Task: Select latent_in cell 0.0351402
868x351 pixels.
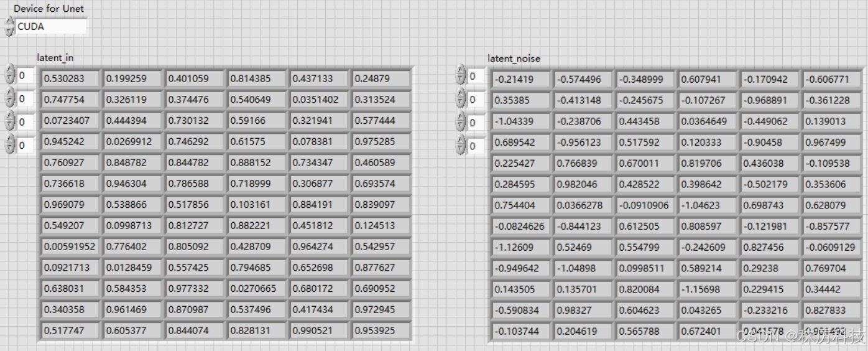Action: [319, 100]
